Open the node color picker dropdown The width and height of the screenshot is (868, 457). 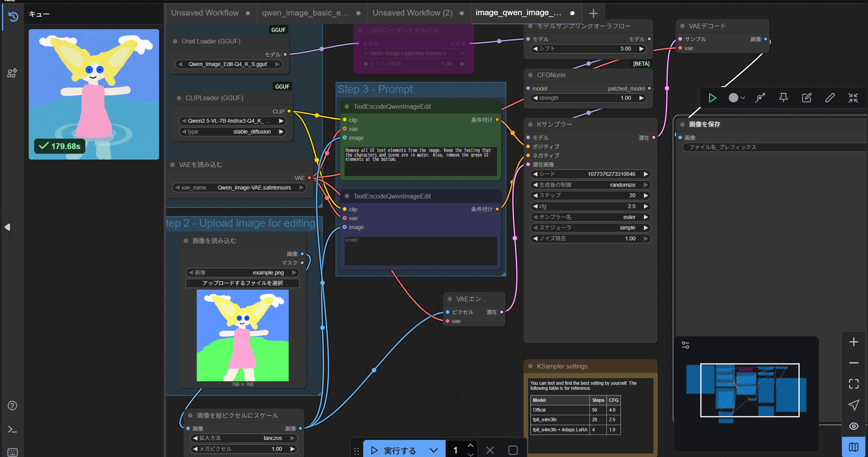[x=736, y=98]
